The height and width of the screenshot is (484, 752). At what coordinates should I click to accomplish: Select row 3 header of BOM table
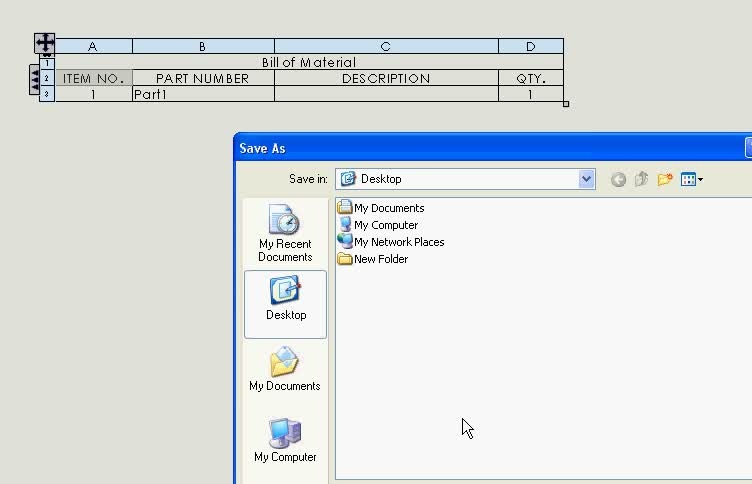pos(47,94)
